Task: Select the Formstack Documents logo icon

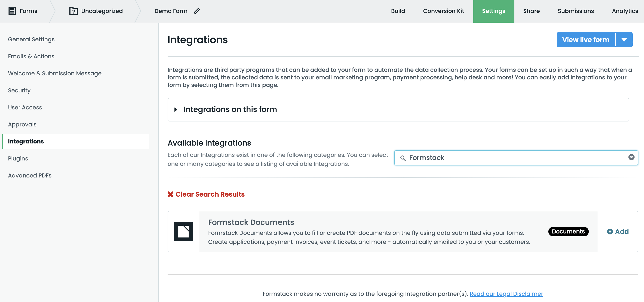Action: click(x=183, y=231)
